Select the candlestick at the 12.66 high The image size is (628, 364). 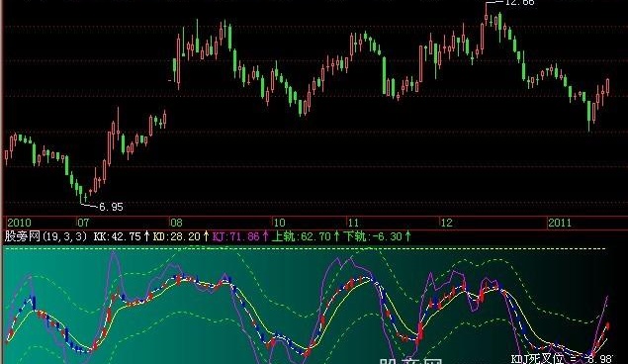(x=487, y=15)
